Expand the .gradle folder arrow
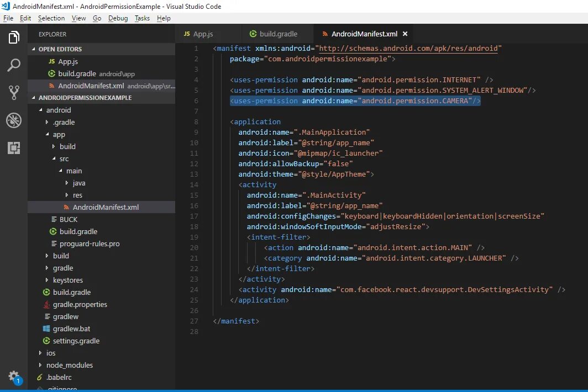 tap(47, 122)
